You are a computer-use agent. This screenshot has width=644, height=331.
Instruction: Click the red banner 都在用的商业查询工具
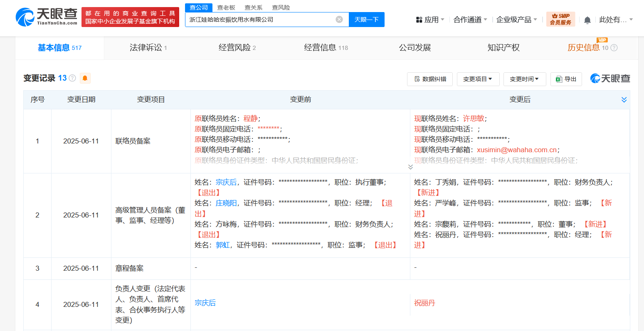[130, 17]
